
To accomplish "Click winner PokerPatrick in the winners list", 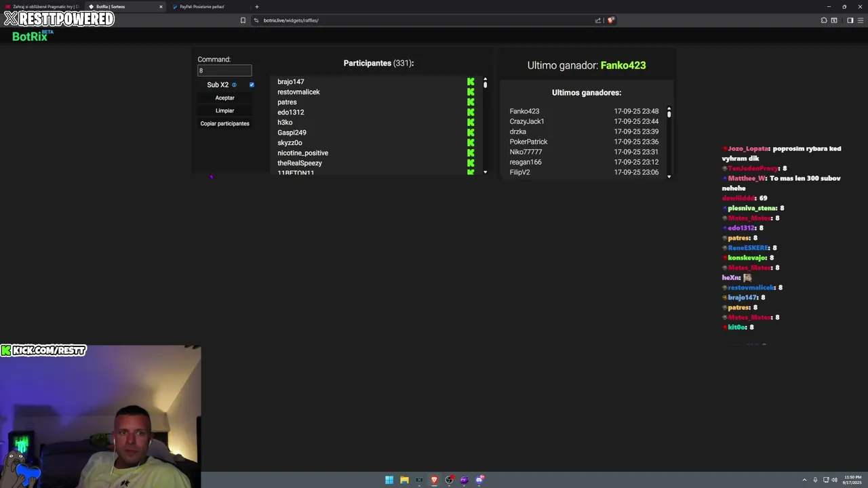I will click(528, 142).
